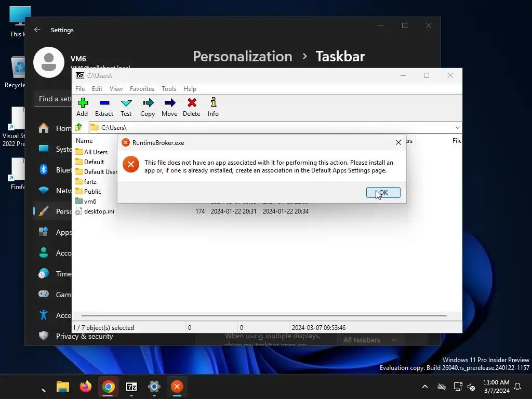Select the All Users folder
Screen dimensions: 532x399
[x=91, y=152]
